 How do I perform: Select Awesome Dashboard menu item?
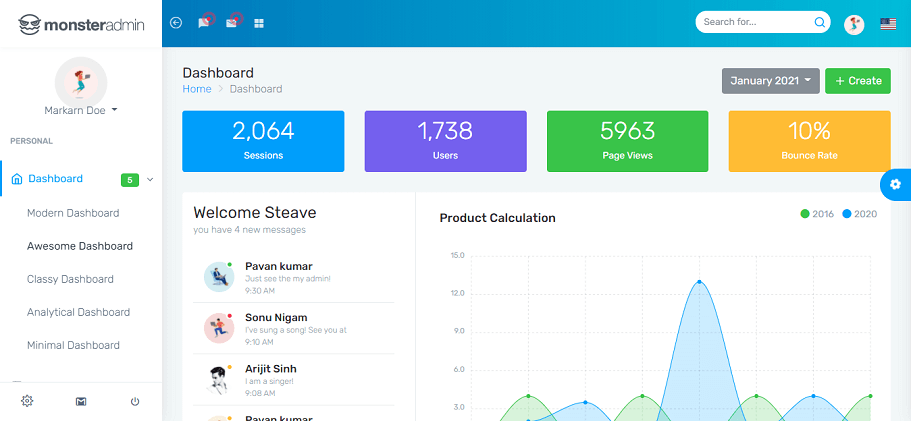point(80,246)
